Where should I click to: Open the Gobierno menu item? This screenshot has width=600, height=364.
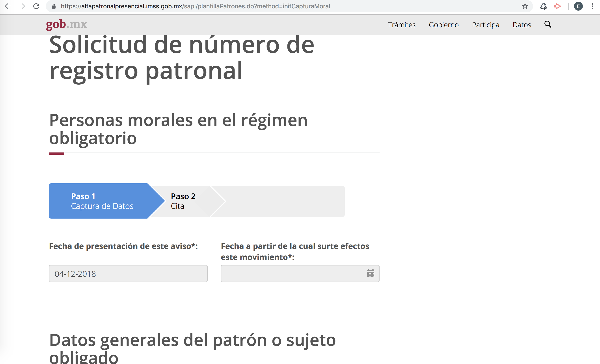click(444, 25)
